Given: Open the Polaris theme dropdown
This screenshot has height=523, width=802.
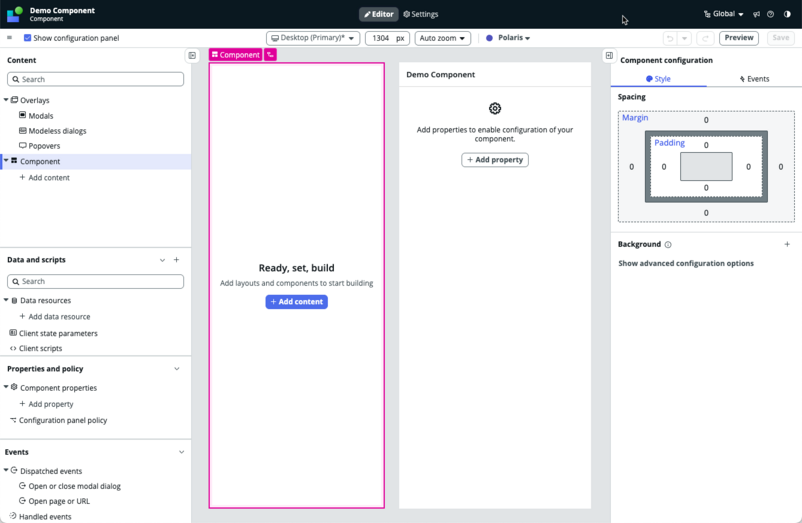Looking at the screenshot, I should [x=514, y=38].
